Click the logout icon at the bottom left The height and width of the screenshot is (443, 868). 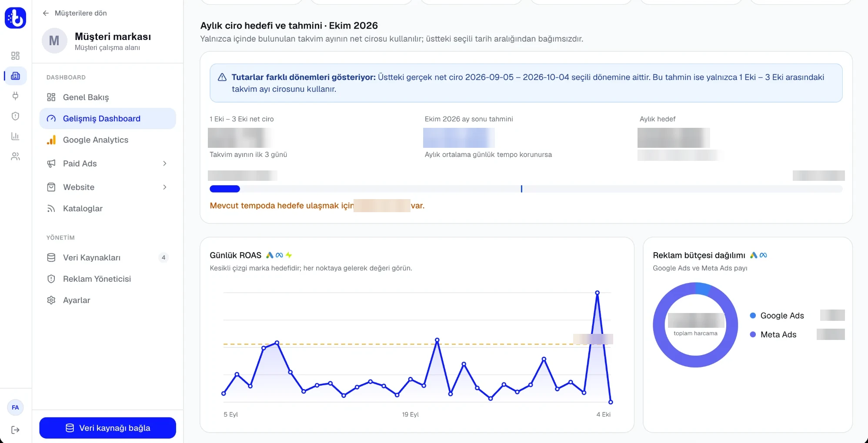tap(15, 430)
